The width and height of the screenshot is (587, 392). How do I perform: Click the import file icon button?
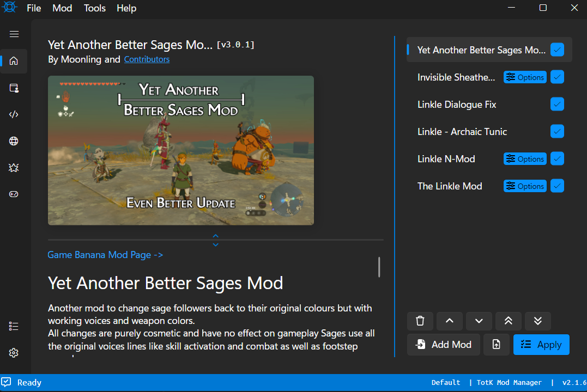497,345
